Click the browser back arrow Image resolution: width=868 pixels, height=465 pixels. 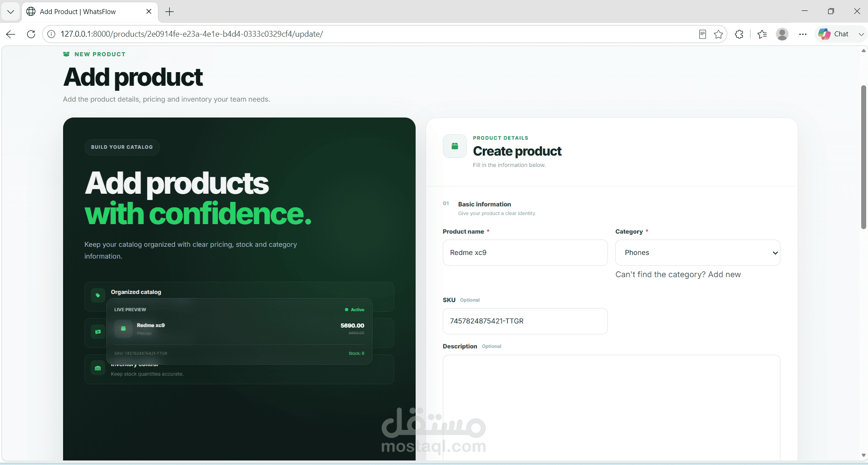click(x=11, y=34)
